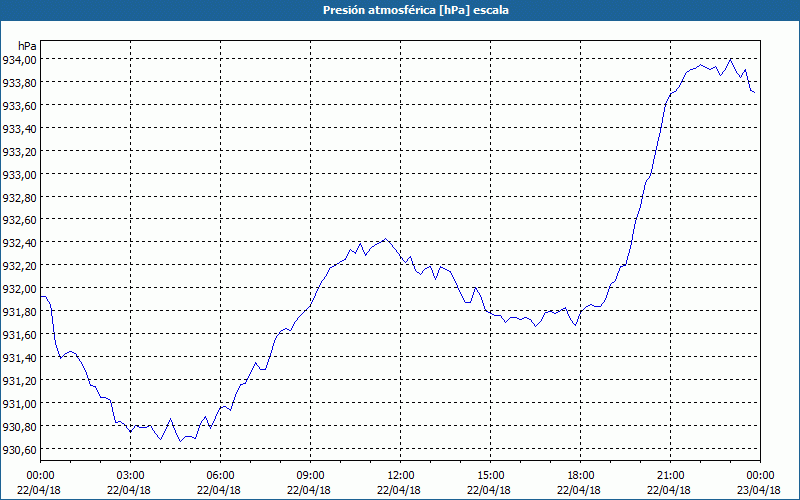Select the 933,00 axis value
Image resolution: width=800 pixels, height=500 pixels.
[19, 174]
